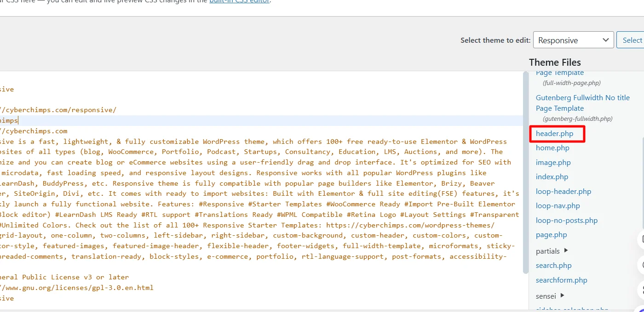Viewport: 644px width, 312px height.
Task: Open image.php in Theme Files
Action: pyautogui.click(x=553, y=163)
